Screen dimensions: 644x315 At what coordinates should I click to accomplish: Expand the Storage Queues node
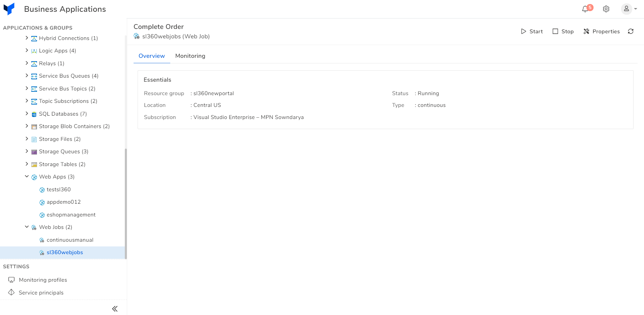click(x=27, y=151)
